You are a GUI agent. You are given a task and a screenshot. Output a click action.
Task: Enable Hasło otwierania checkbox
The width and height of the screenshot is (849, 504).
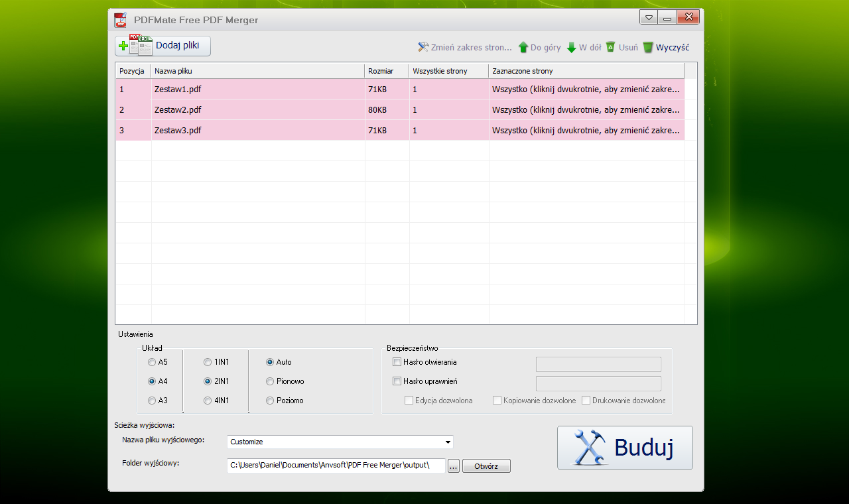tap(397, 362)
